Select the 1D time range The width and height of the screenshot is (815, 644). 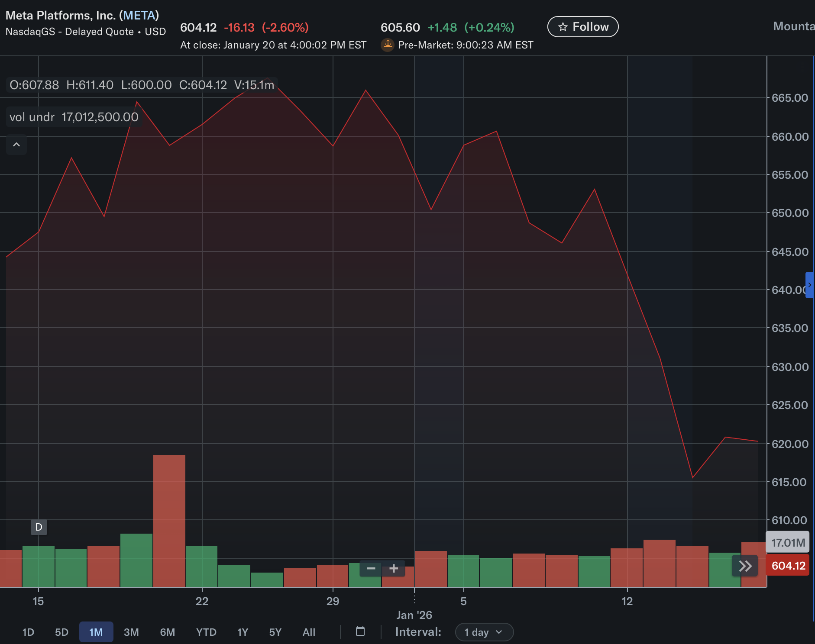tap(28, 632)
